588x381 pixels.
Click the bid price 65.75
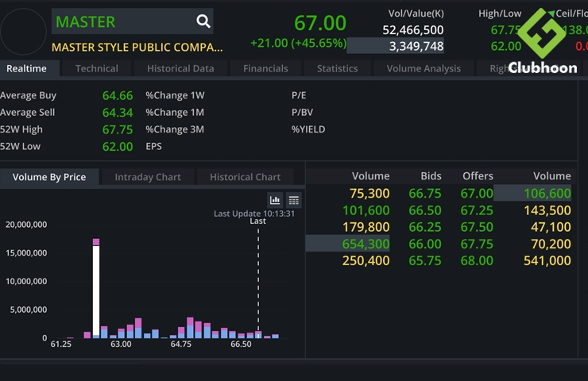pyautogui.click(x=425, y=260)
